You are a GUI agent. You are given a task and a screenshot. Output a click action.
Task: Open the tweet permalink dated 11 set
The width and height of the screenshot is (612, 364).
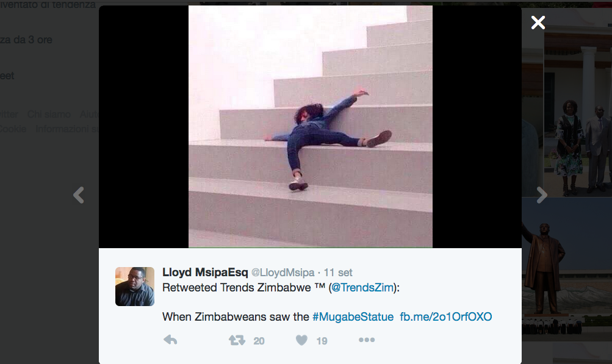tap(338, 273)
